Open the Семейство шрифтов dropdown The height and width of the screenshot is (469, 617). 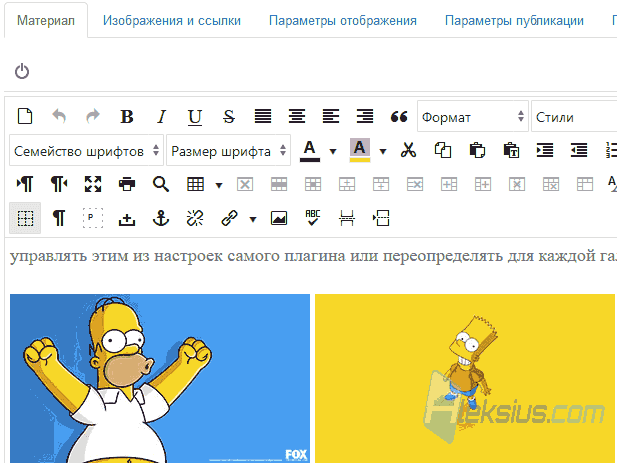(86, 150)
